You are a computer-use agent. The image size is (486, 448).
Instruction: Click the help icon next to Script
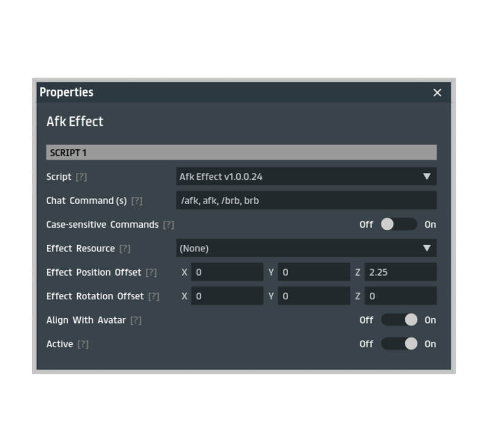click(81, 177)
